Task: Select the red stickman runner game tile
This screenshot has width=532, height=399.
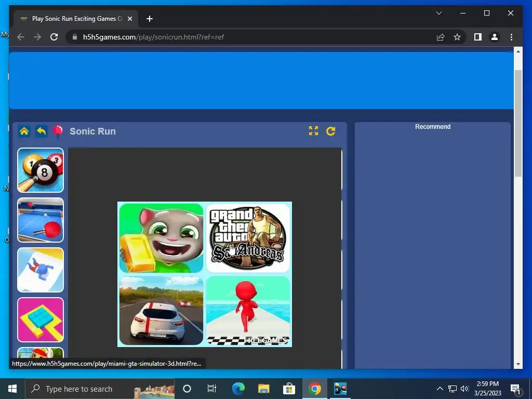Action: click(x=248, y=311)
